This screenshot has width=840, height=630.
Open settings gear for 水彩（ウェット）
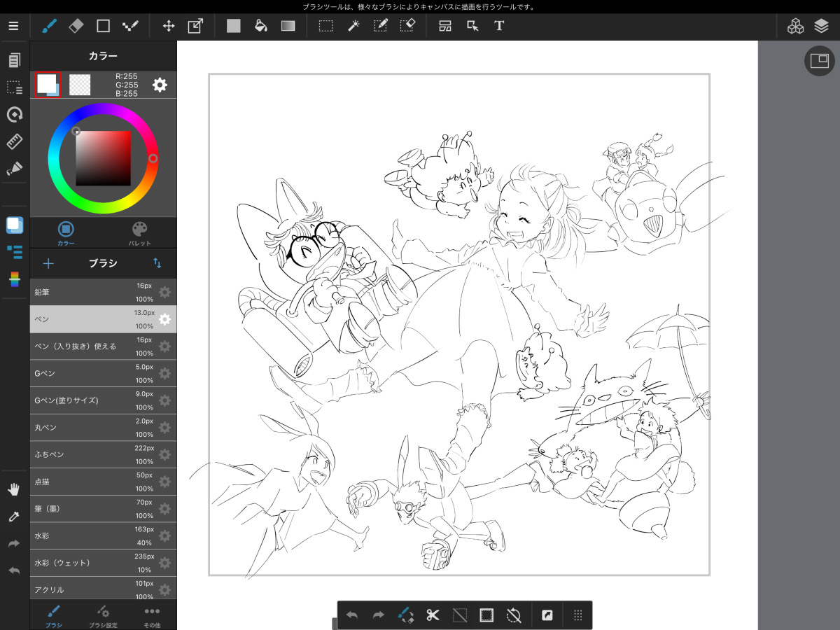coord(164,563)
